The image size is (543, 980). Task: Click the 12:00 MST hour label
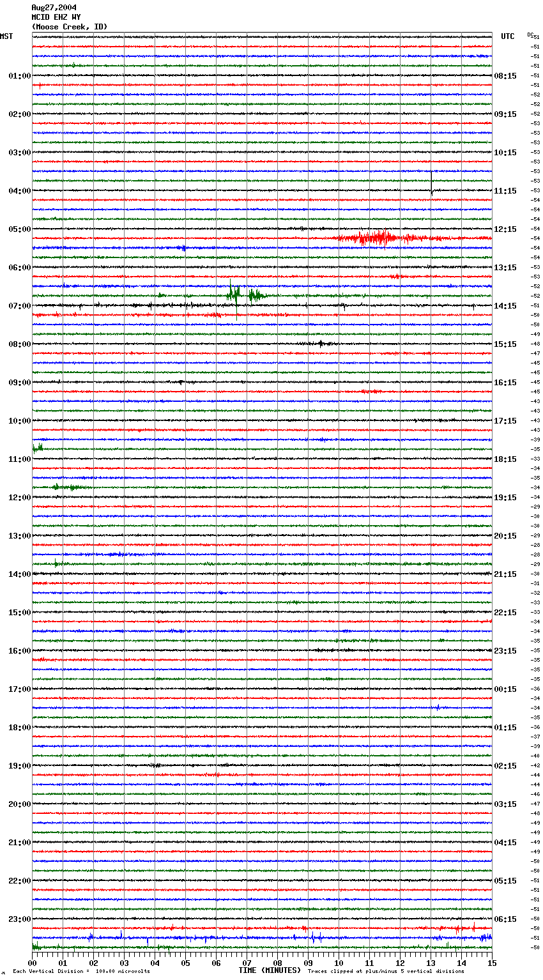pos(20,498)
